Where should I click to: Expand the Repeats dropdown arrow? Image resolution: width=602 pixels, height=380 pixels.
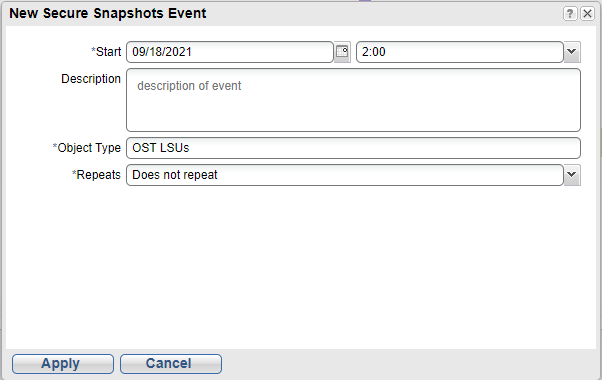[572, 175]
